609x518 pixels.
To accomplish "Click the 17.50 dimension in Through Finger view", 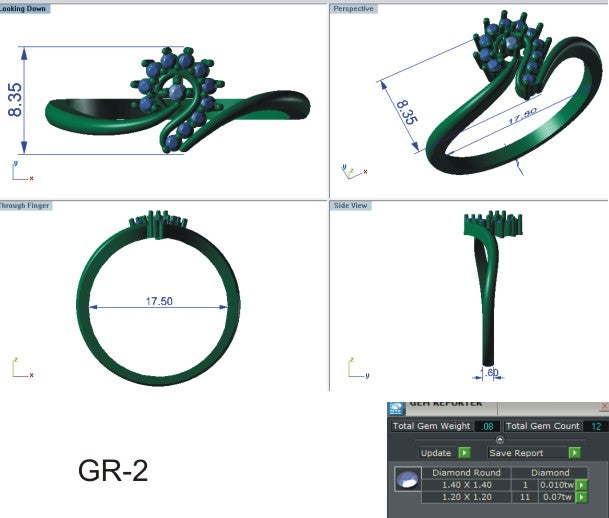I will (158, 301).
